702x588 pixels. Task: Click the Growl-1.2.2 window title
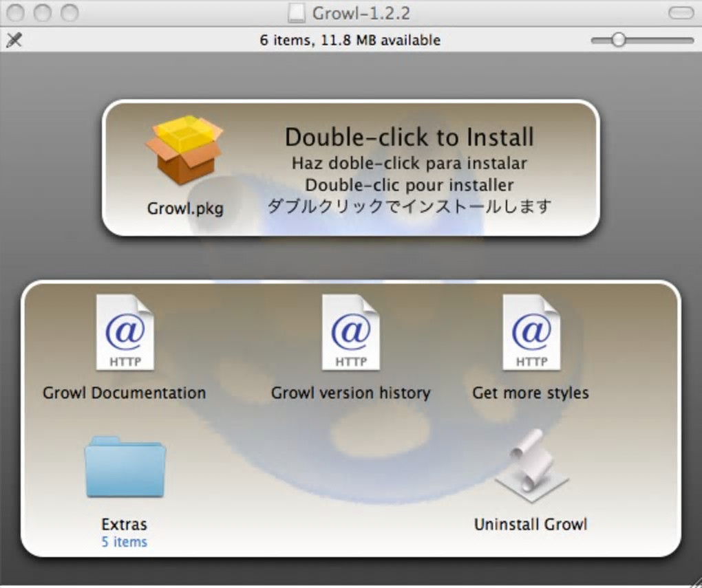[361, 13]
